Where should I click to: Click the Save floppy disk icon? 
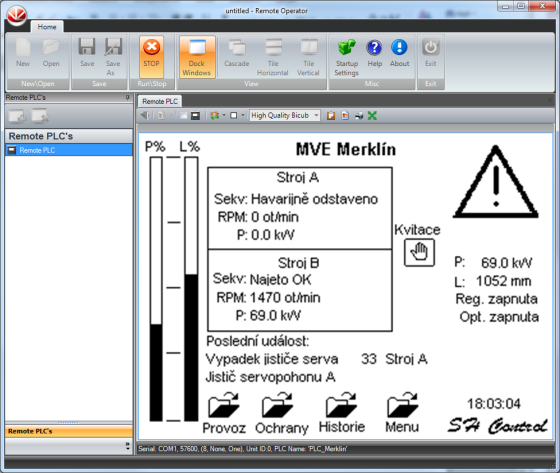[87, 53]
